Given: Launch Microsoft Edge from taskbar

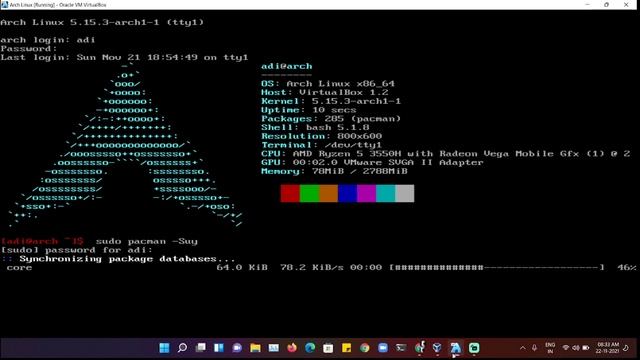Looking at the screenshot, I should [x=310, y=348].
